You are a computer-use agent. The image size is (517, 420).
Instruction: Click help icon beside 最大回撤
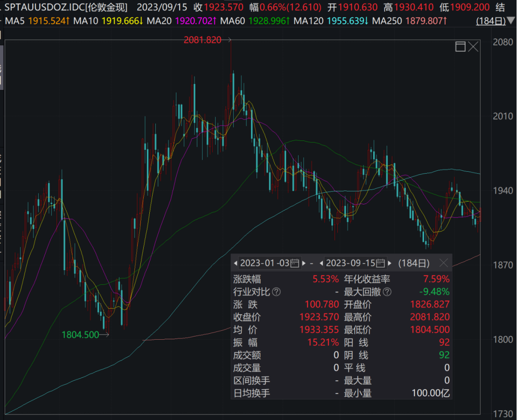(387, 292)
